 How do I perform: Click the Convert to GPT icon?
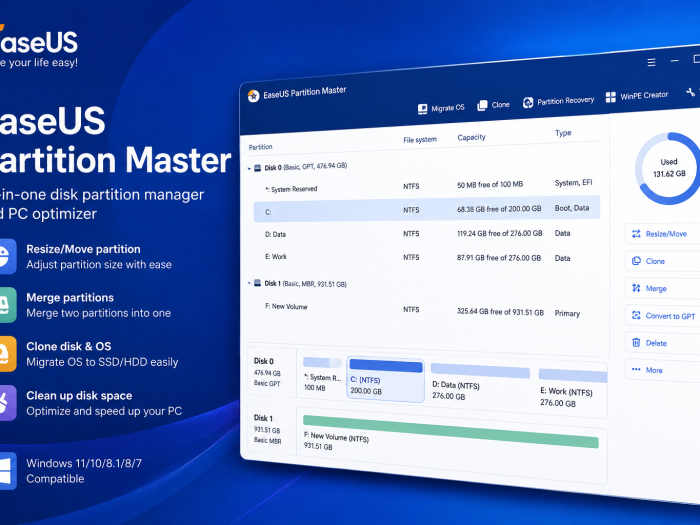tap(636, 315)
